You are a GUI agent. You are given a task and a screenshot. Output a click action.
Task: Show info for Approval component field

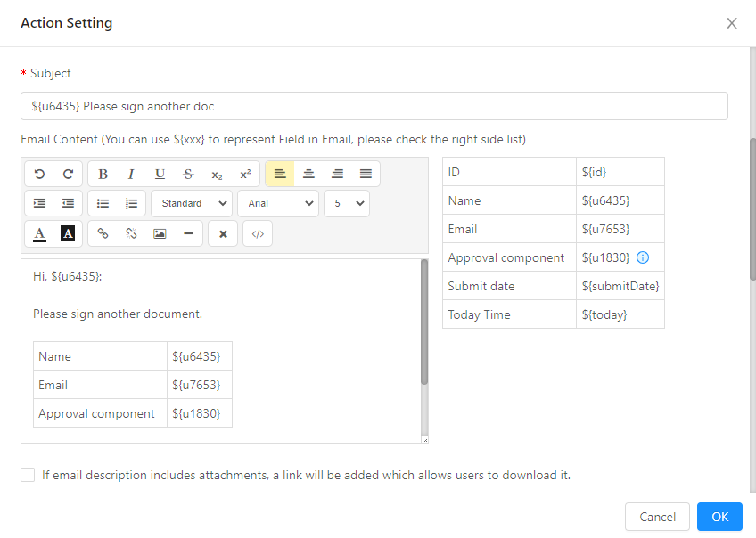click(x=643, y=257)
